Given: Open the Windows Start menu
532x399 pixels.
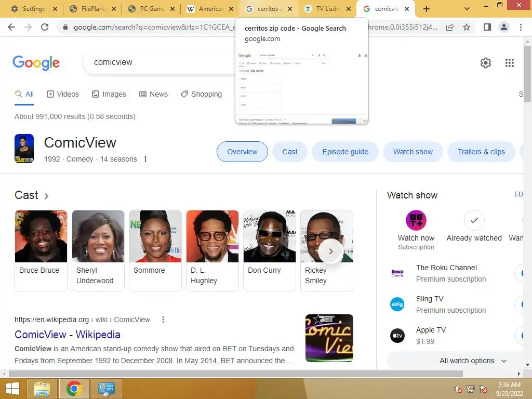Looking at the screenshot, I should 12,389.
